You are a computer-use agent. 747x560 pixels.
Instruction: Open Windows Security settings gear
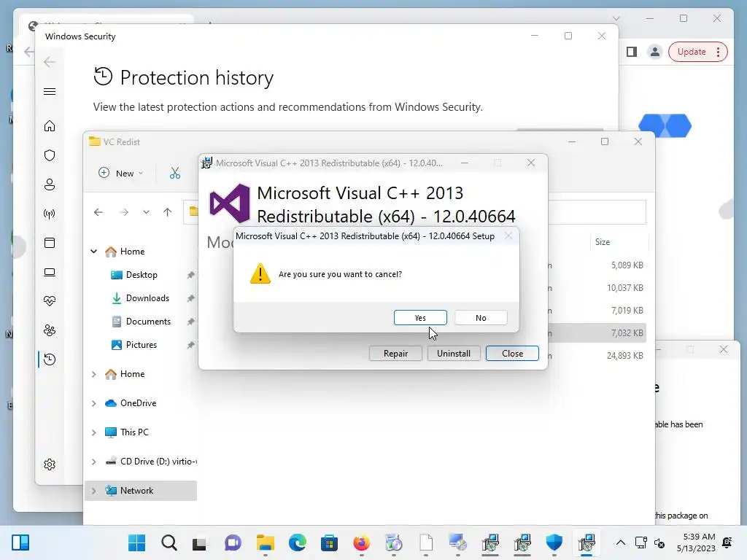(x=50, y=464)
